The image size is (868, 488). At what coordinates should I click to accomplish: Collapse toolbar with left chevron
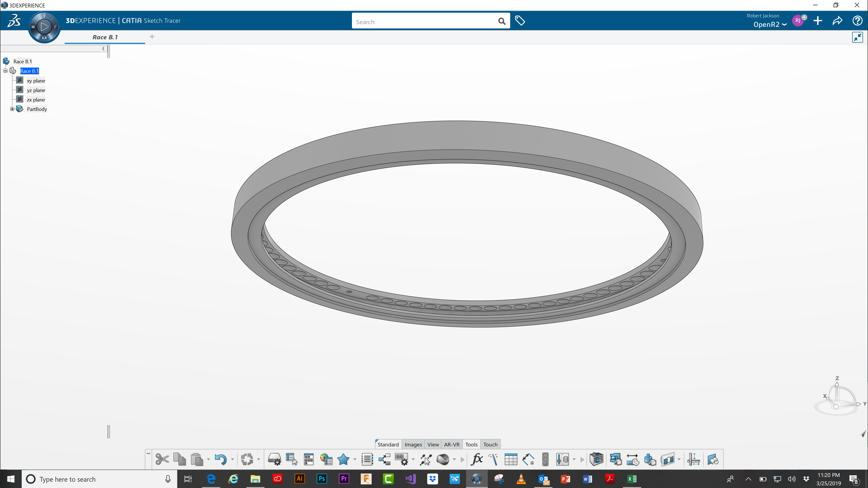coord(148,454)
